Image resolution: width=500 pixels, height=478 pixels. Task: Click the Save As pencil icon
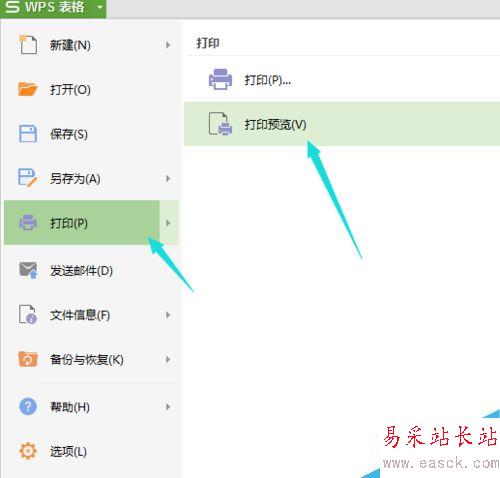click(x=28, y=178)
